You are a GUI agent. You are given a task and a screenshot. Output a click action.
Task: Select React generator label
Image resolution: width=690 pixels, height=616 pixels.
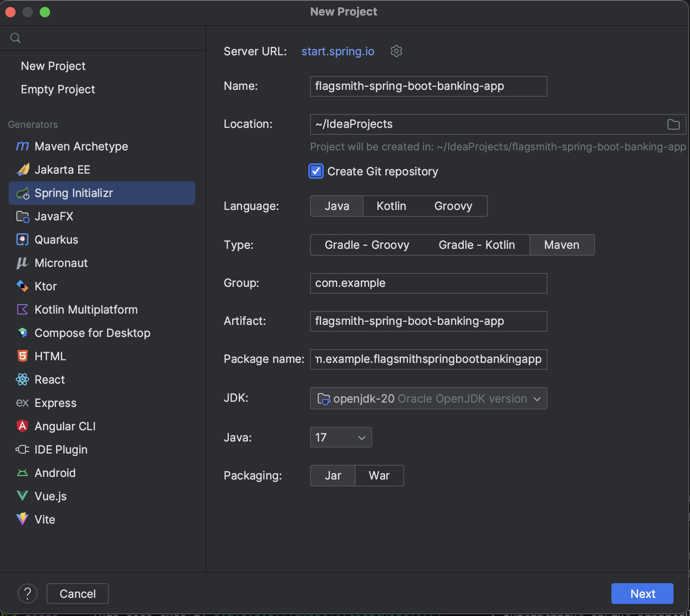point(50,380)
